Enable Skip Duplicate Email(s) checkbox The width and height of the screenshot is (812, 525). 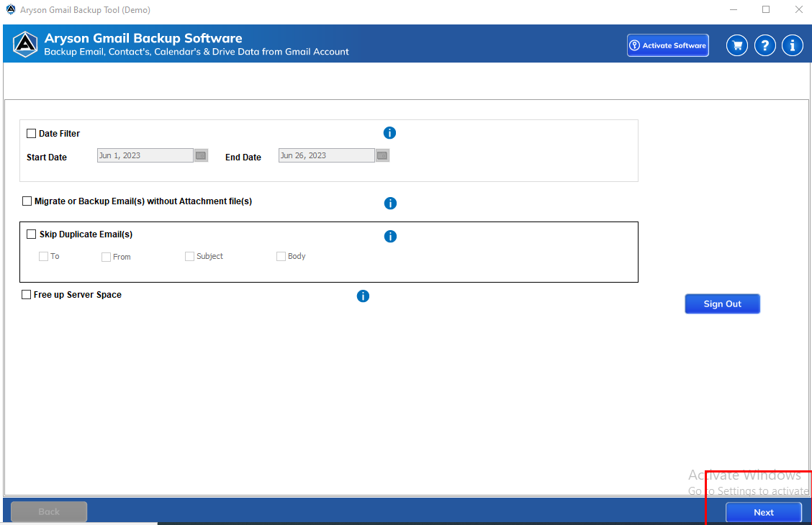click(31, 234)
